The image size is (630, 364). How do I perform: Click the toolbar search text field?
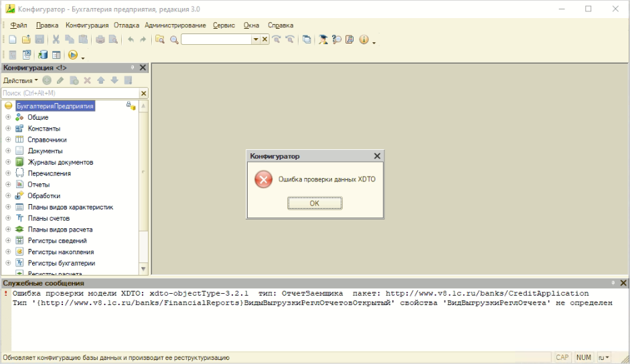point(216,39)
